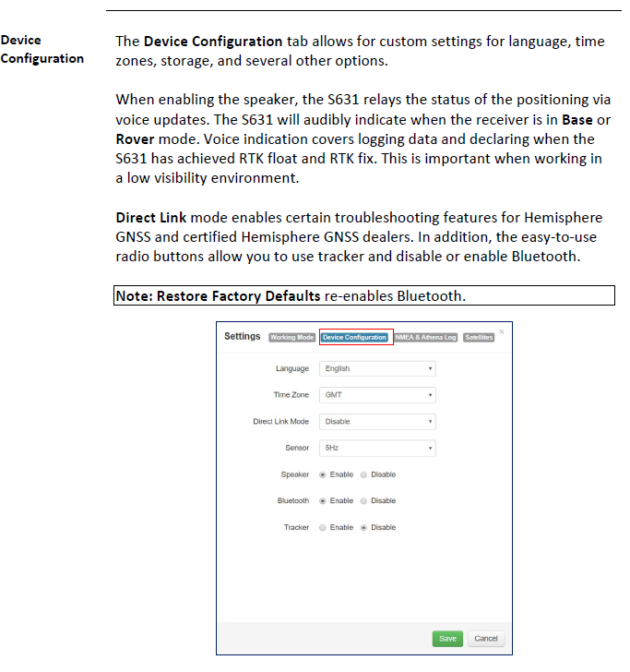
Task: Close the Settings dialog with the X
Action: tap(502, 330)
